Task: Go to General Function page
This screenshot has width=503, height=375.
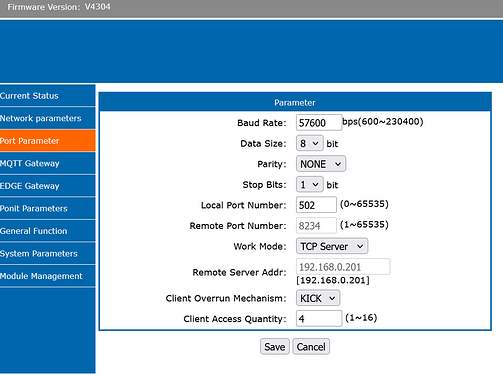Action: point(47,231)
